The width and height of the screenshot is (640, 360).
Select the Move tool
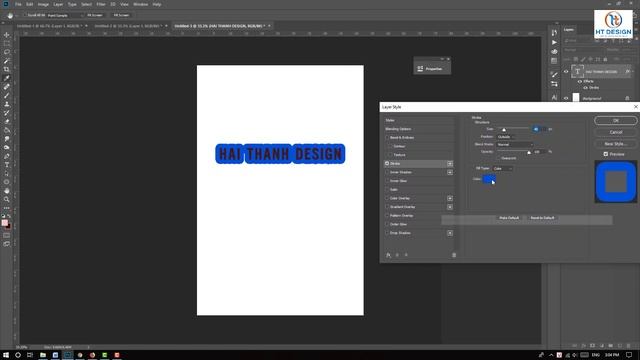7,35
